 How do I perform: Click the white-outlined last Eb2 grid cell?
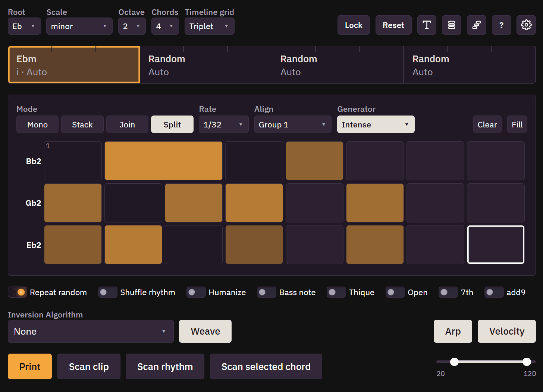pos(496,244)
